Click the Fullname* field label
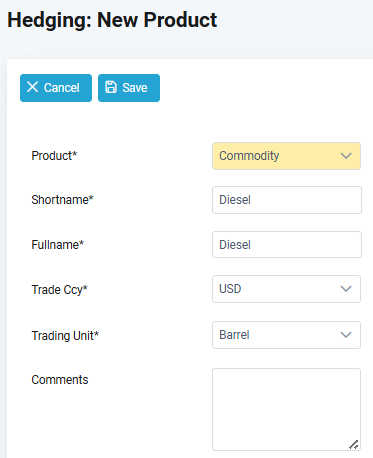Image resolution: width=373 pixels, height=458 pixels. [58, 245]
